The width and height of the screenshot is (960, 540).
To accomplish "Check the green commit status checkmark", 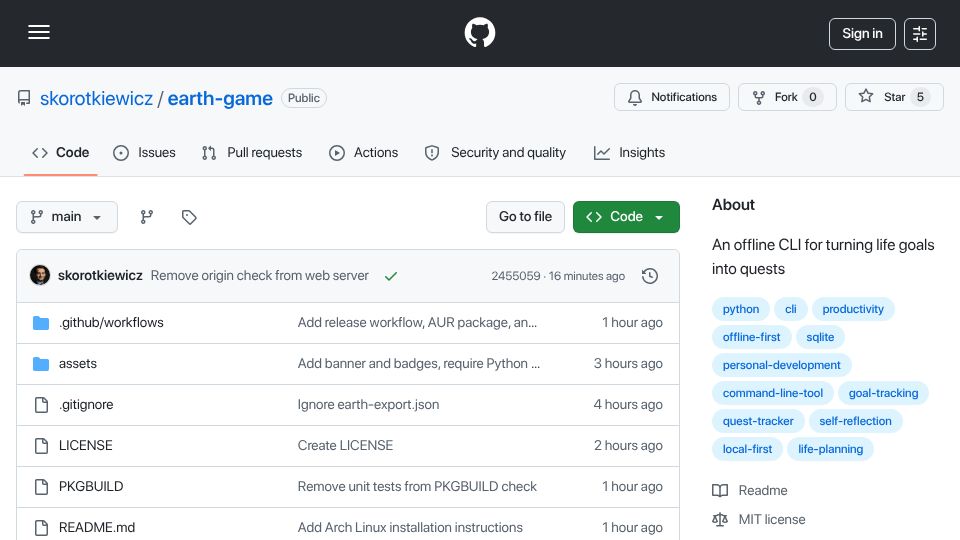I will (x=391, y=276).
